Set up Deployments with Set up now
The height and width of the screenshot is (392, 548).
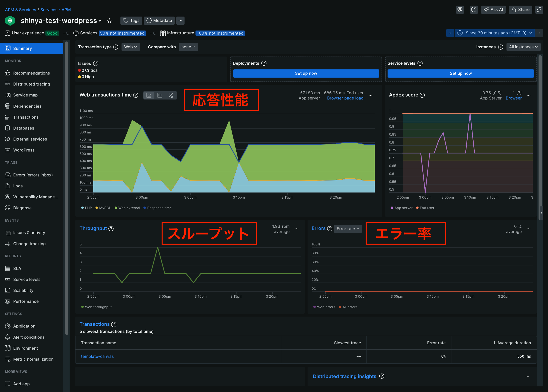(x=306, y=73)
